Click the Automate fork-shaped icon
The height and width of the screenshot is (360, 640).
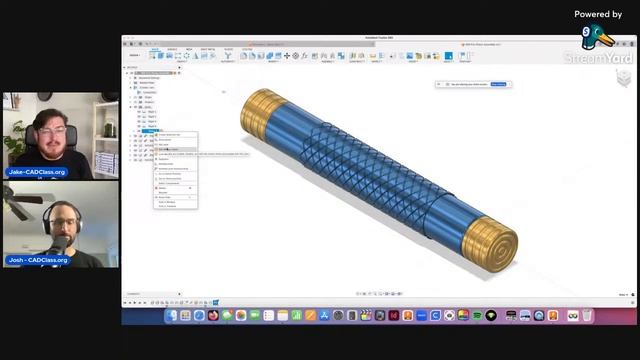pyautogui.click(x=228, y=56)
